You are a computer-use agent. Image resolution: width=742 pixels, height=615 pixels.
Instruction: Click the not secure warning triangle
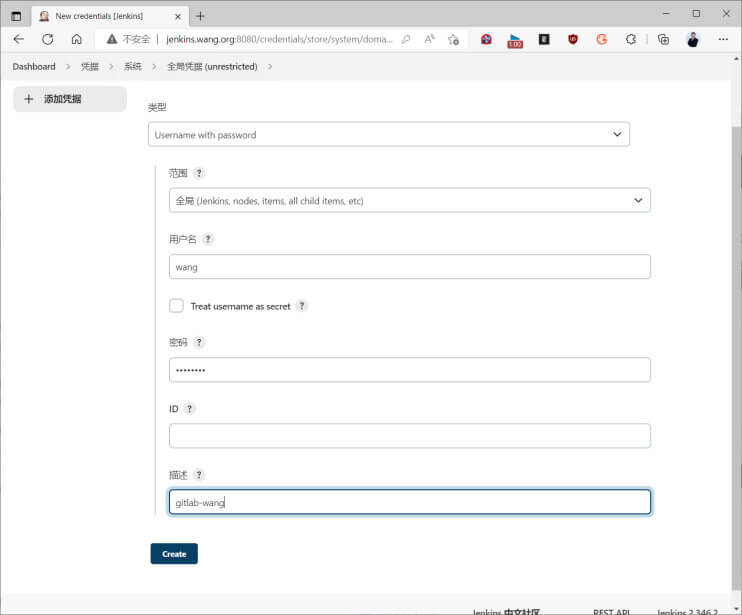(x=112, y=39)
